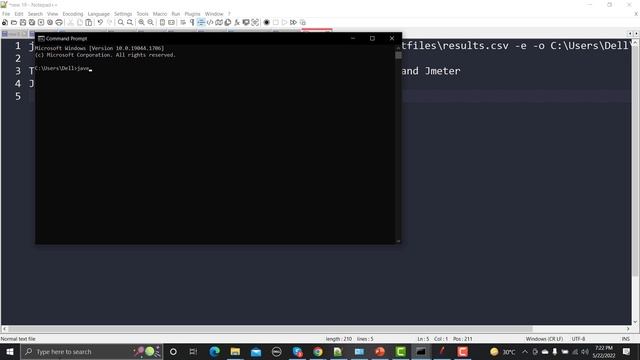Click the Redo toolbar icon

109,22
